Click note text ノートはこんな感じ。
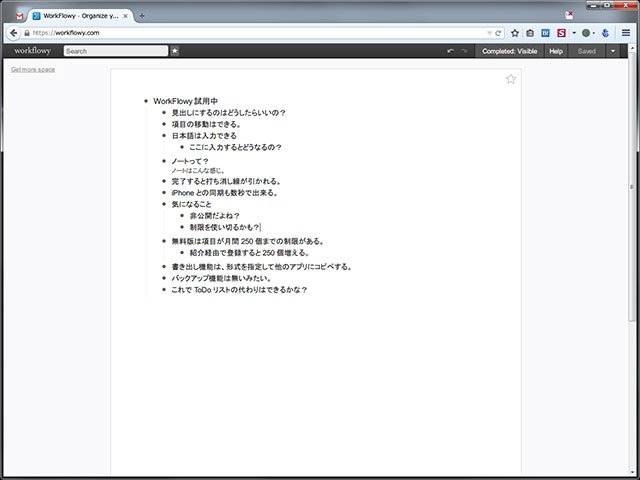 pyautogui.click(x=198, y=171)
